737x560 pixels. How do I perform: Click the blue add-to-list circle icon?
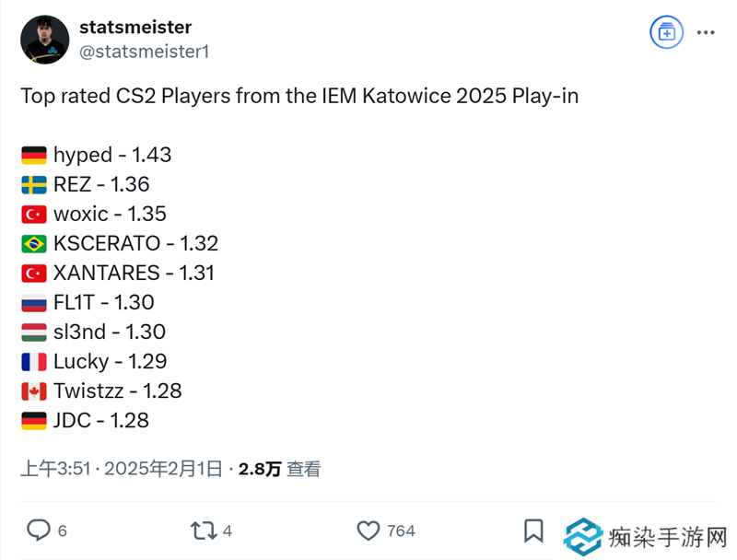point(664,33)
